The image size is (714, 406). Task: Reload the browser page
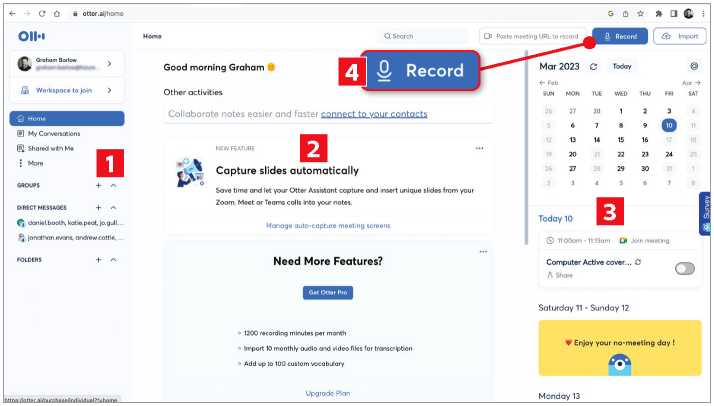pos(42,14)
